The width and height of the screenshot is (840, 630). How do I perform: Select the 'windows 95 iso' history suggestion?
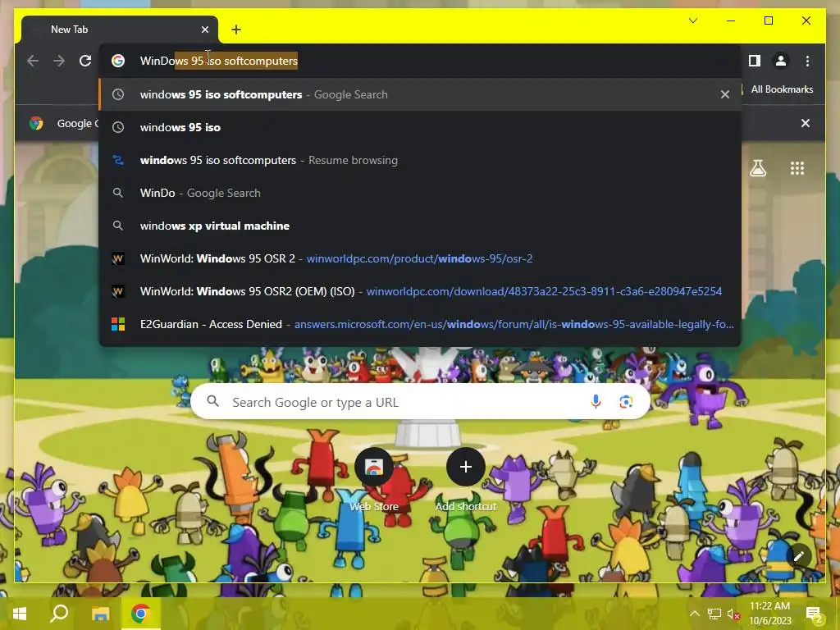421,127
